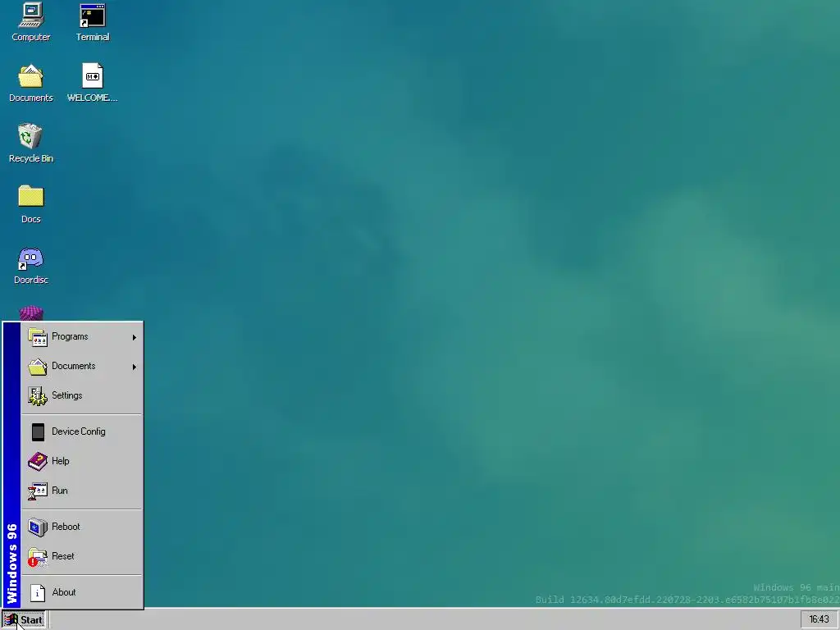Click the Programs icon in Start menu
Screen dimensions: 840x630
coord(38,337)
